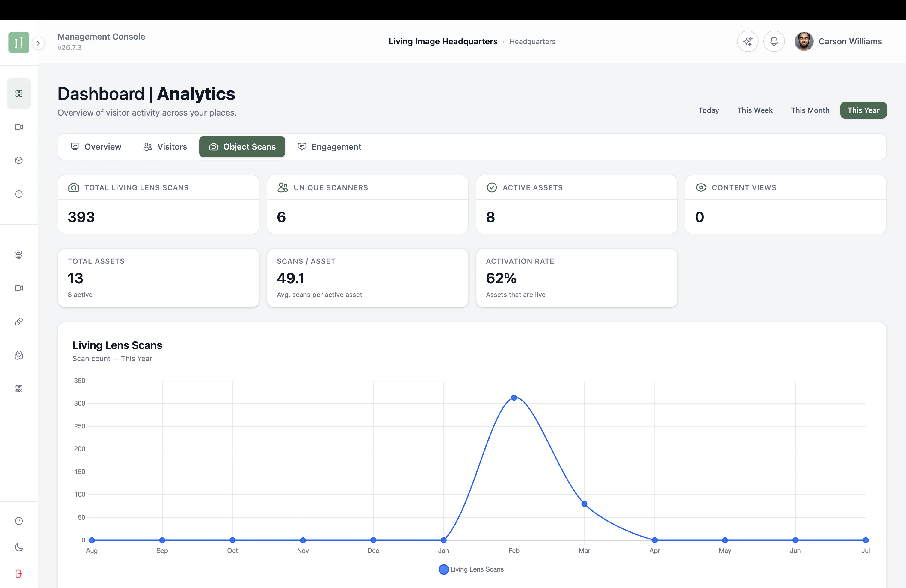
Task: Open the help question mark icon
Action: coord(19,521)
